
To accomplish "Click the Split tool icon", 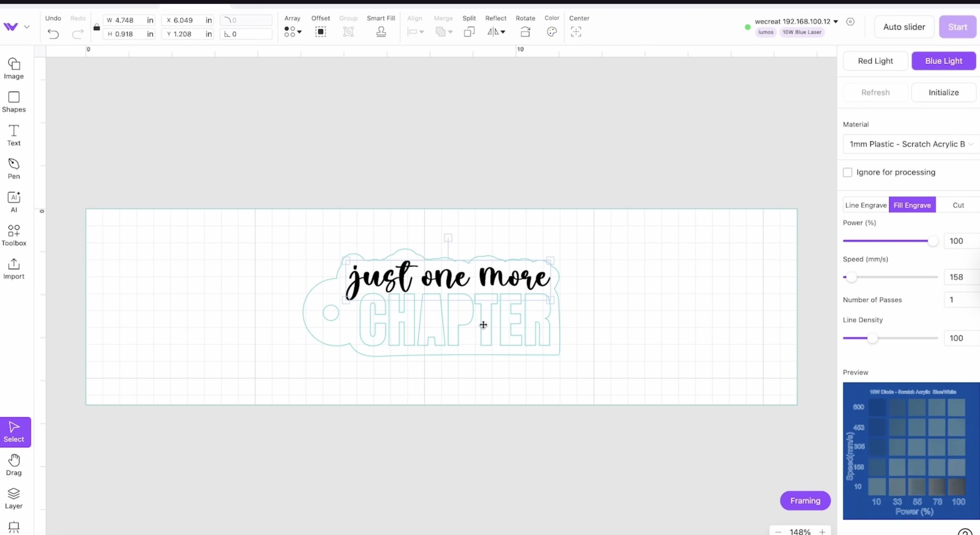I will pyautogui.click(x=468, y=32).
